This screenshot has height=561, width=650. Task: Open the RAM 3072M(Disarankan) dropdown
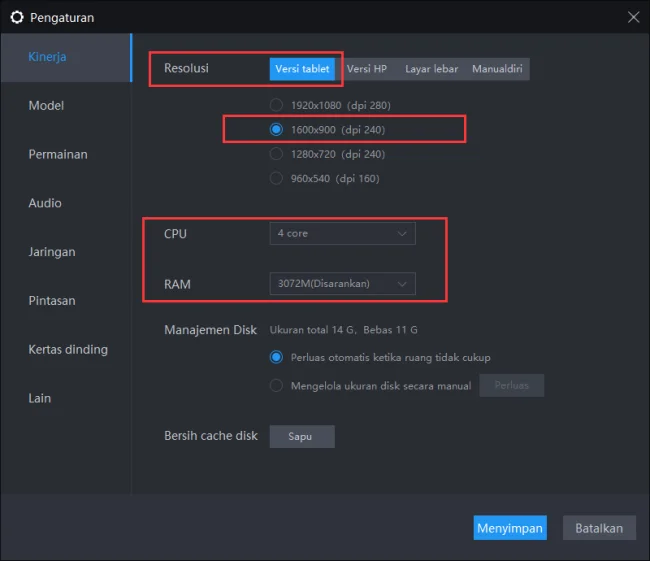click(x=342, y=284)
